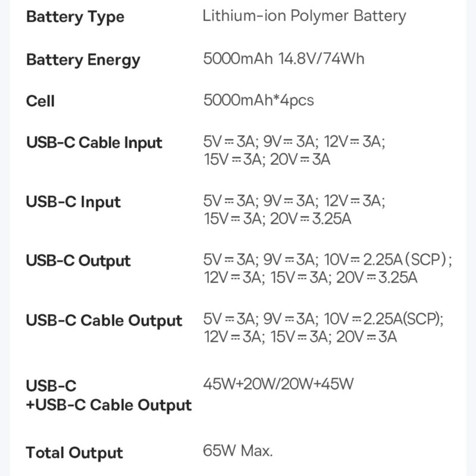Click the 5000mAh 14.8V/74Wh value
The height and width of the screenshot is (476, 476).
(284, 58)
